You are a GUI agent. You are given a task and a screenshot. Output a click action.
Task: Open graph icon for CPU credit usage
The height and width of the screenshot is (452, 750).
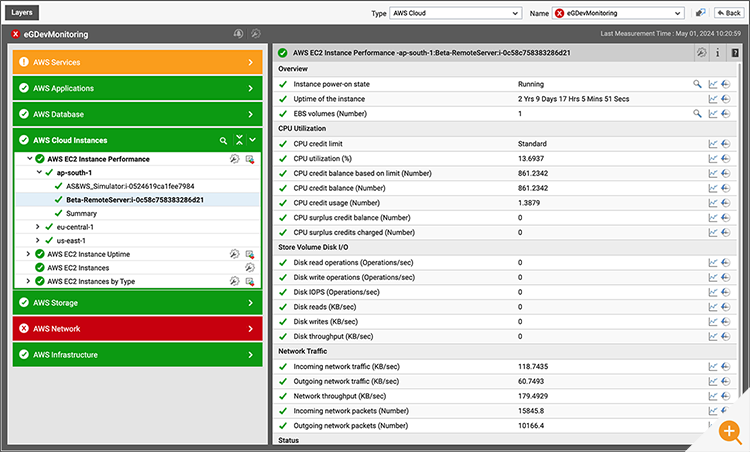tap(713, 203)
